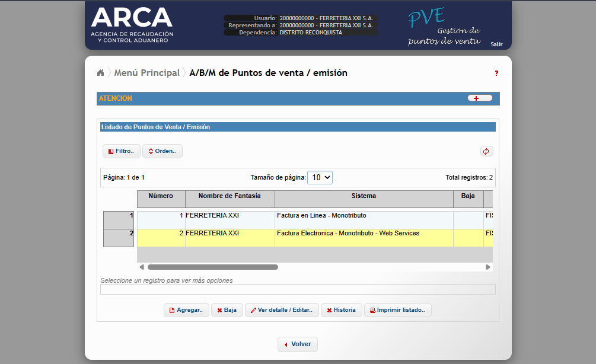596x364 pixels.
Task: Click the right arrow of horizontal scrollbar
Action: [x=487, y=267]
